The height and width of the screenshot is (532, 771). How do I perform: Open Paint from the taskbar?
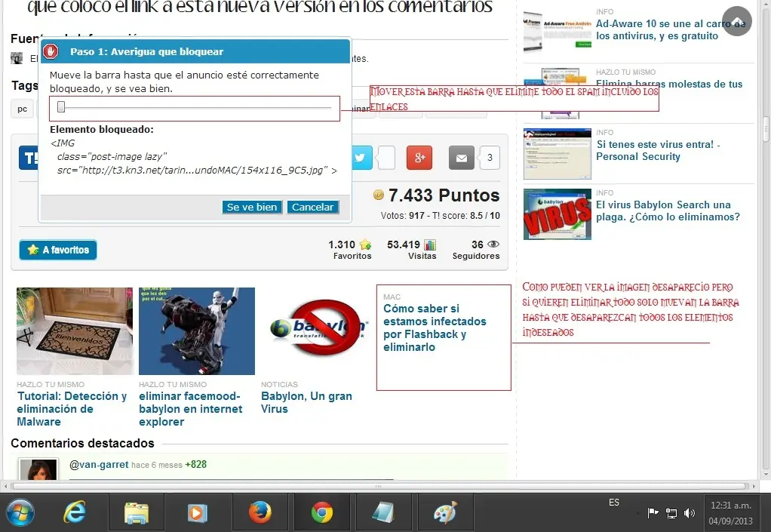pos(446,513)
